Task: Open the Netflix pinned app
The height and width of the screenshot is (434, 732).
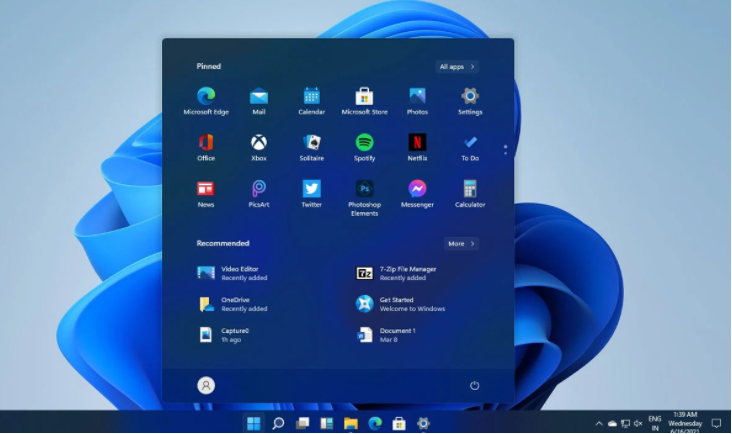Action: 417,143
